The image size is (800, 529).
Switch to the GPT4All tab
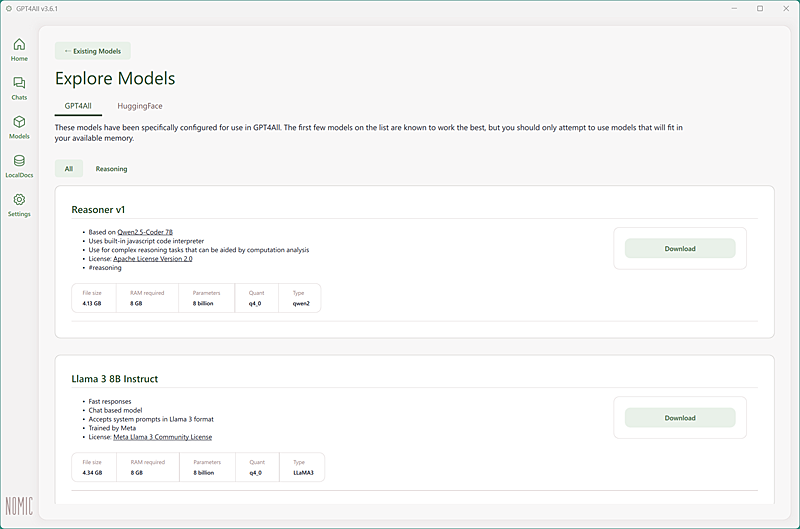(x=79, y=105)
